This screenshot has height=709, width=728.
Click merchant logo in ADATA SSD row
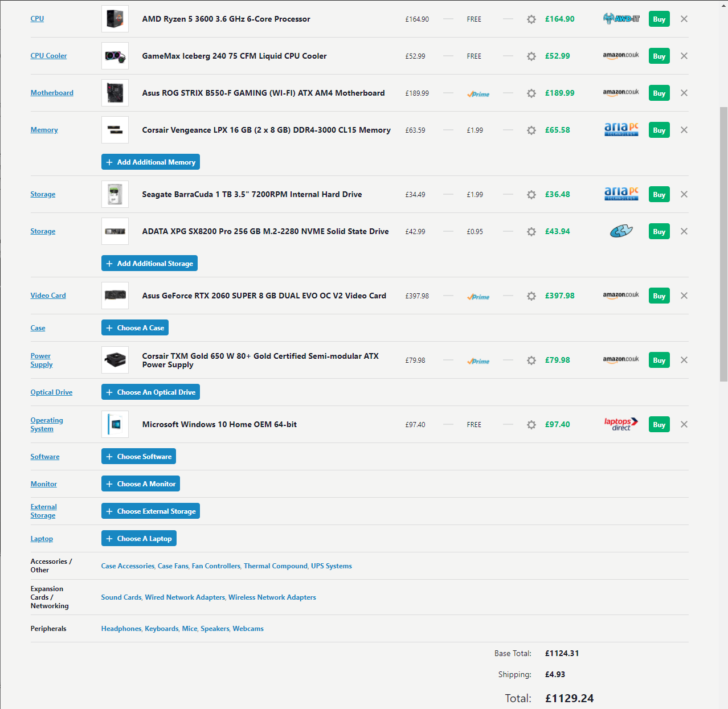tap(621, 231)
